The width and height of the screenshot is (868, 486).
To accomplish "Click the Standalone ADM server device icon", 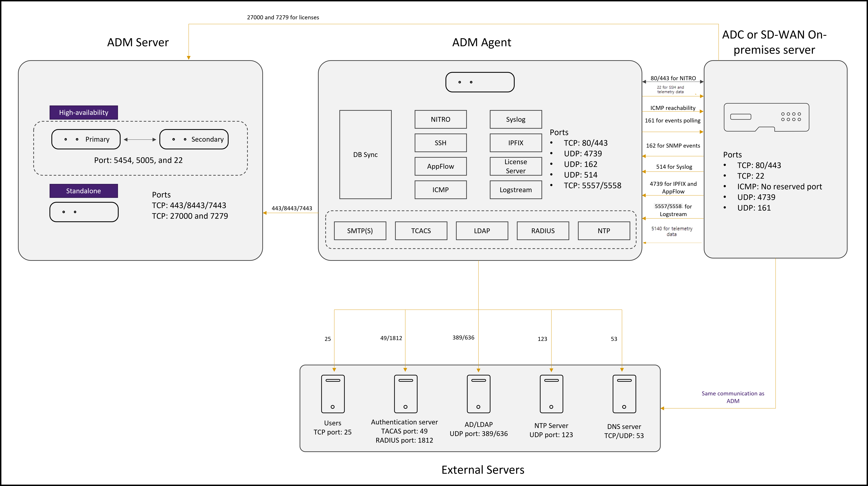I will 84,212.
